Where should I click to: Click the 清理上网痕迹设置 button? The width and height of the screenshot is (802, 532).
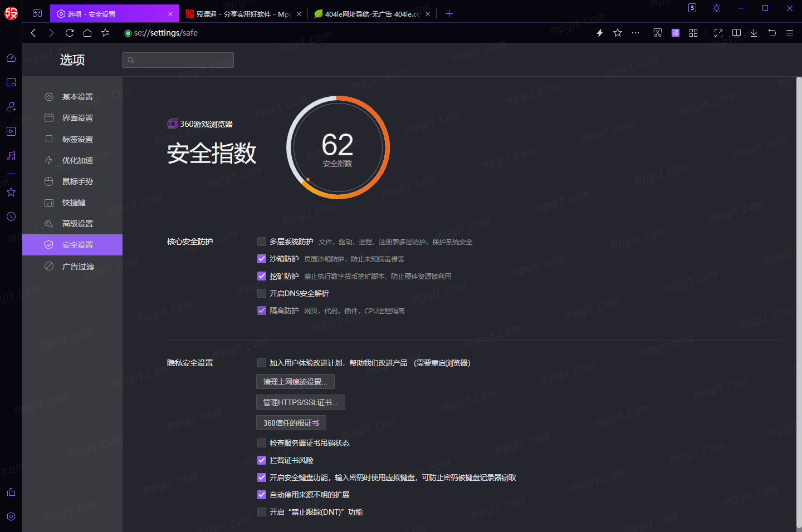[x=295, y=382]
